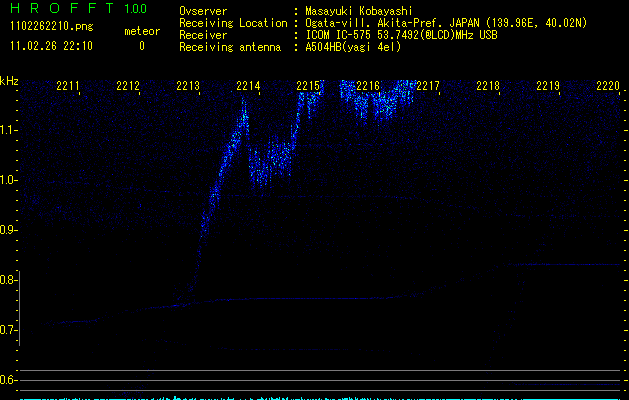Select observer name Masayuki Kobayashi
Viewport: 629px width, 400px height.
[x=359, y=11]
